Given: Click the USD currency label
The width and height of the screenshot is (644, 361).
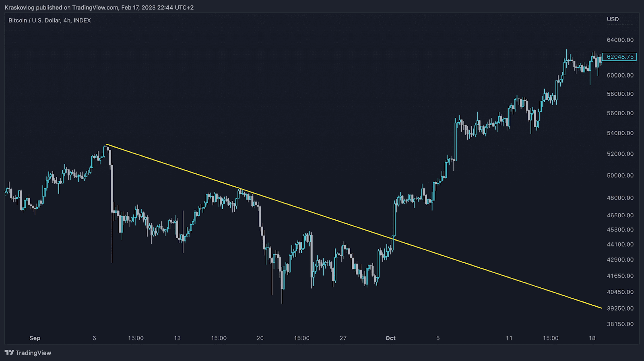Looking at the screenshot, I should tap(613, 19).
